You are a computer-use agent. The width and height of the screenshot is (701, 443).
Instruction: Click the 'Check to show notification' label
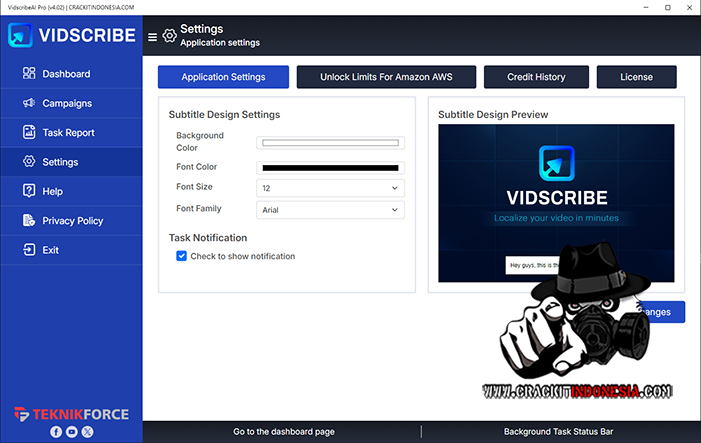[243, 256]
